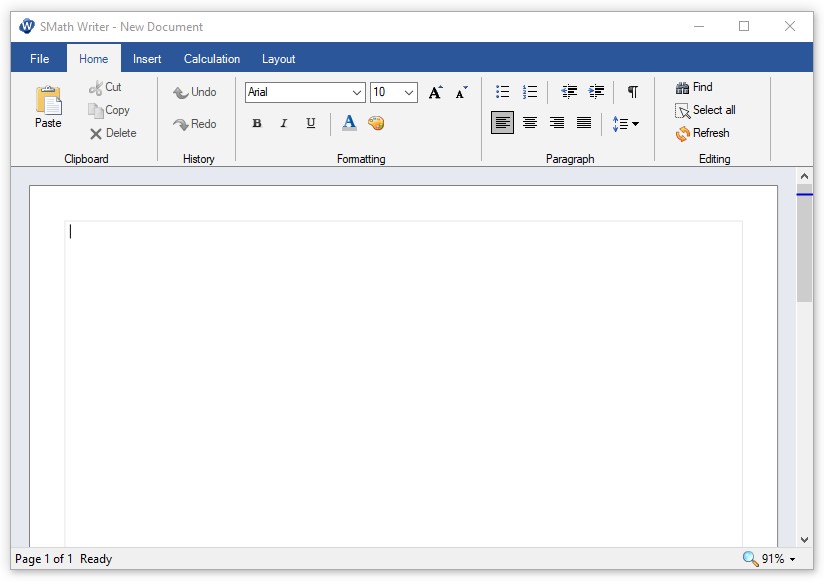Click the Paste clipboard icon
The height and width of the screenshot is (582, 824).
[48, 101]
